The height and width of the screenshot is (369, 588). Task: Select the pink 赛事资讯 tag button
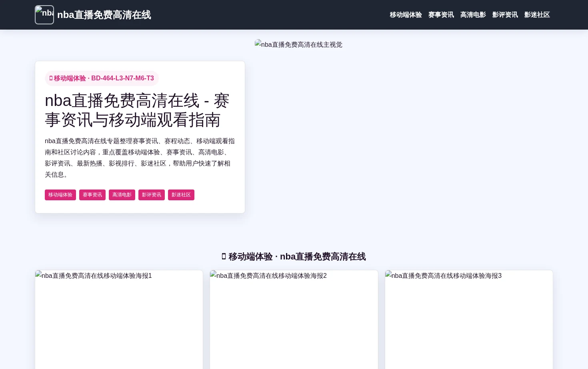(92, 195)
